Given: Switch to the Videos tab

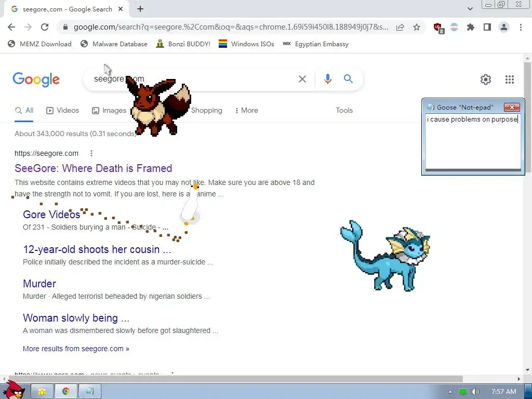Looking at the screenshot, I should click(63, 111).
